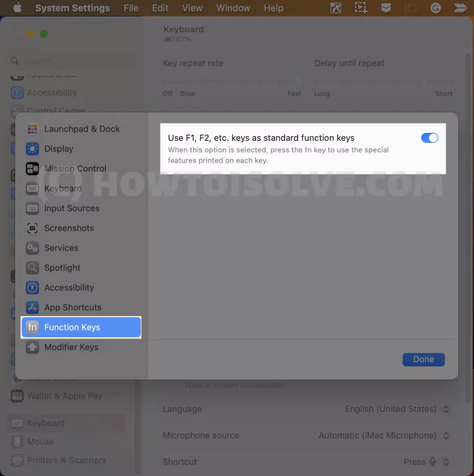Click the Grammarly G menu bar icon
The height and width of the screenshot is (476, 474).
click(436, 8)
